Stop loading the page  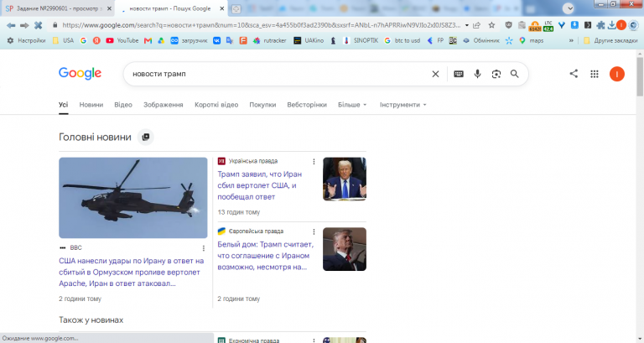tap(39, 25)
